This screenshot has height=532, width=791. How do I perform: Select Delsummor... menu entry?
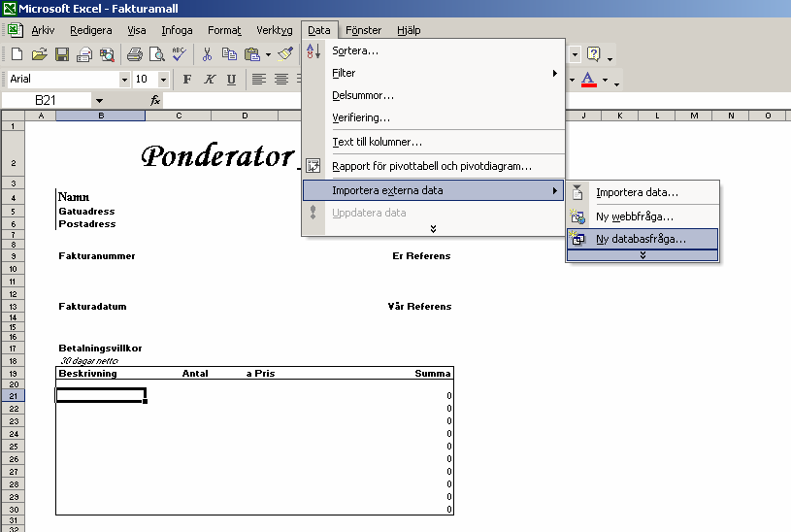pos(433,95)
